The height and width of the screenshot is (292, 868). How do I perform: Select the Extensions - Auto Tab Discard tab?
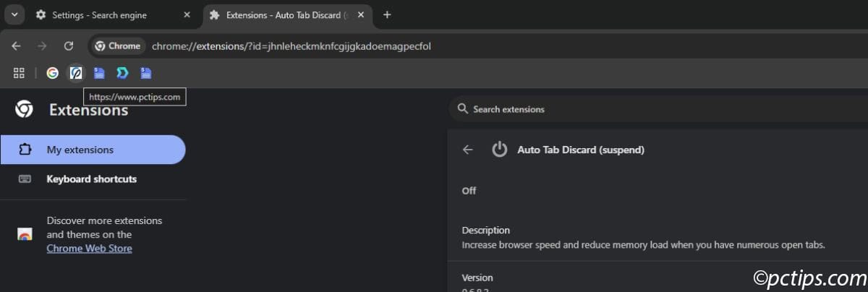[288, 14]
